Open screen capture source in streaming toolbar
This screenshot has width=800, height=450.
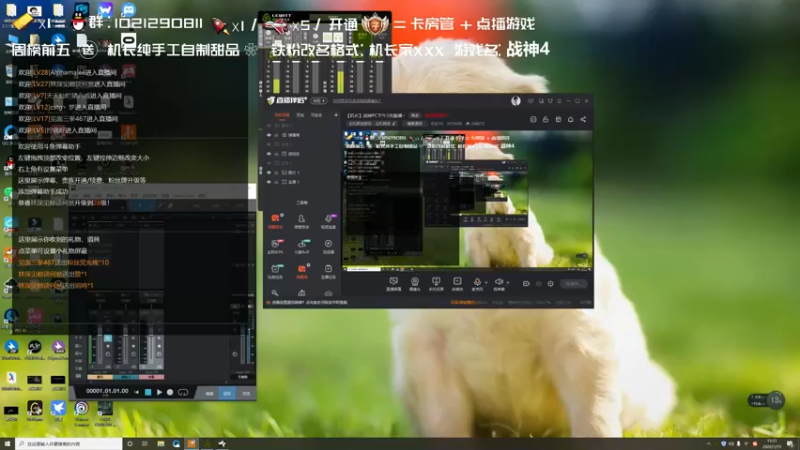click(393, 282)
